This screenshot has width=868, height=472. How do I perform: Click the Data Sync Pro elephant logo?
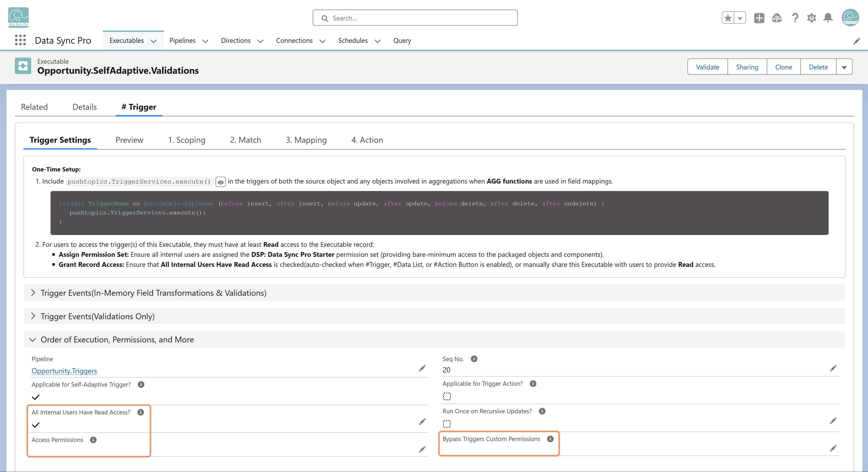point(18,17)
